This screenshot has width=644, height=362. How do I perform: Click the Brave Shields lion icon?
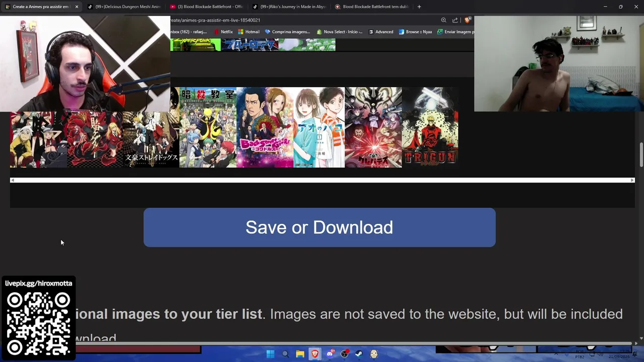tap(467, 20)
